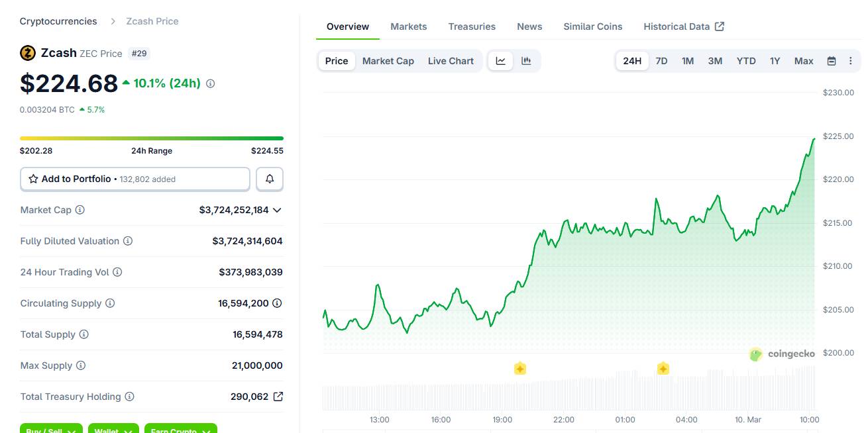Click the star icon in Add to Portfolio
The image size is (868, 433).
click(x=33, y=179)
